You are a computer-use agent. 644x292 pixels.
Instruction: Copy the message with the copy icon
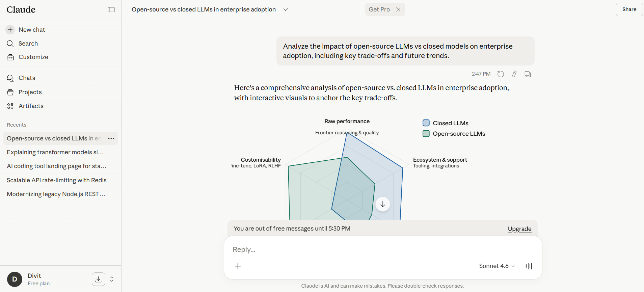pyautogui.click(x=528, y=74)
